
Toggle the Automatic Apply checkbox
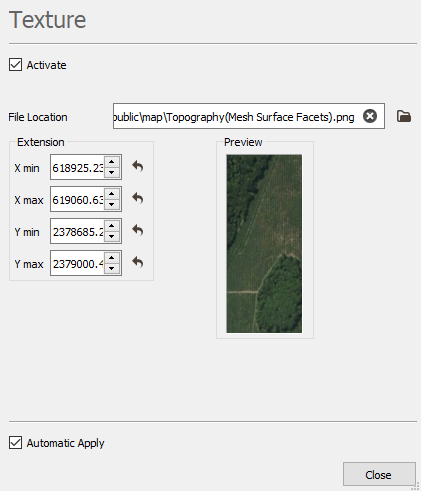(x=15, y=443)
